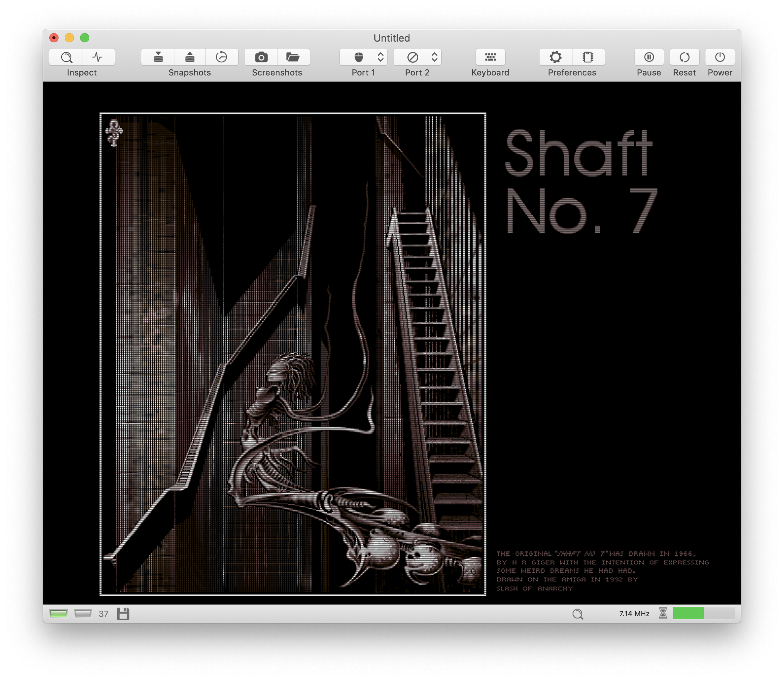Open the Port 1 device dropdown
Image resolution: width=784 pixels, height=680 pixels.
(x=364, y=57)
